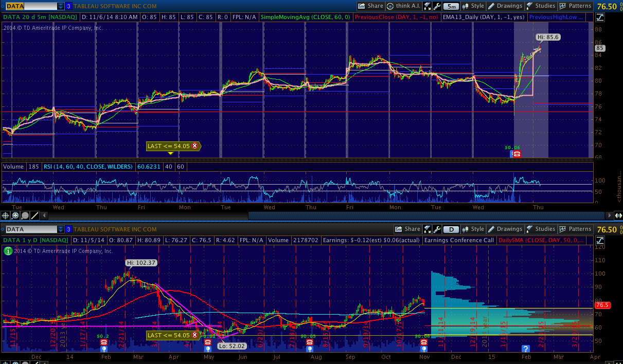Open the lower chart symbol dropdown arrow
The height and width of the screenshot is (364, 623).
point(61,229)
